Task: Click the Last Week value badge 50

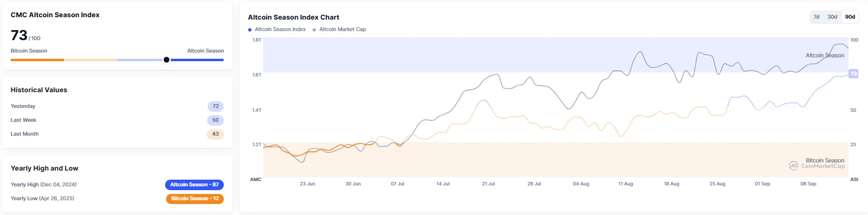Action: click(x=215, y=120)
